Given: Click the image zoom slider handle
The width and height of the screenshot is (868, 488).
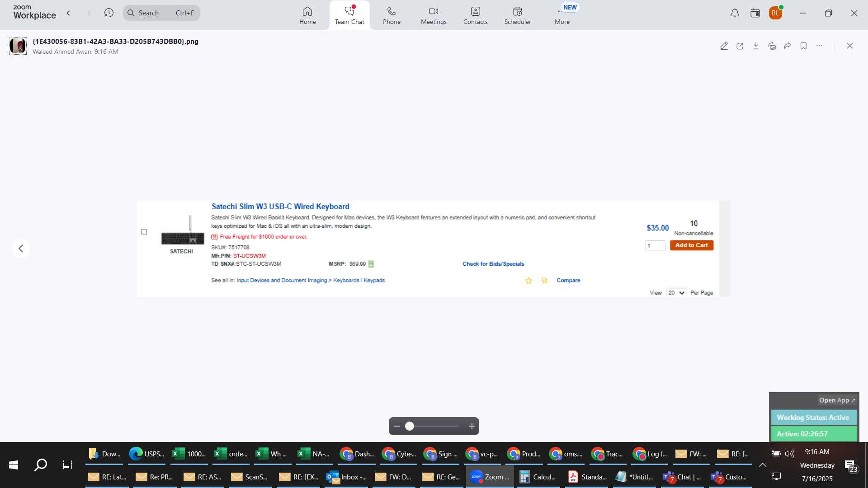Looking at the screenshot, I should click(410, 426).
